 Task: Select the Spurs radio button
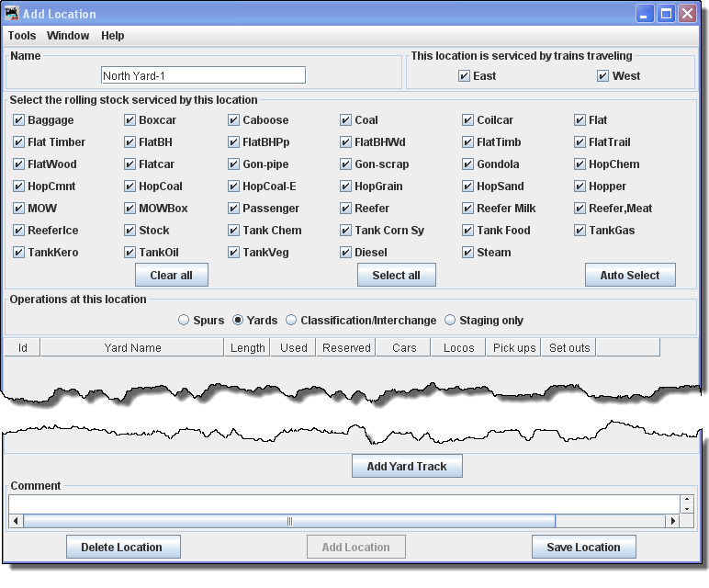185,321
